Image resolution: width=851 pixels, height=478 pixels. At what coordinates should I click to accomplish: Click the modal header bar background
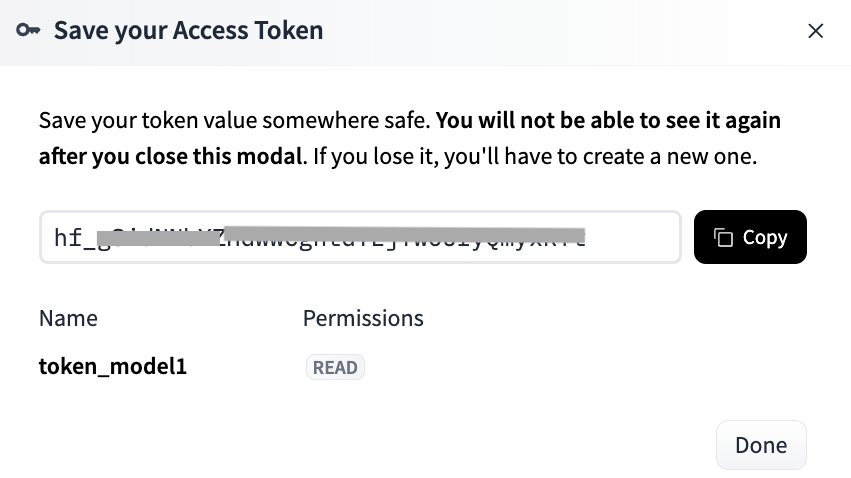click(564, 31)
